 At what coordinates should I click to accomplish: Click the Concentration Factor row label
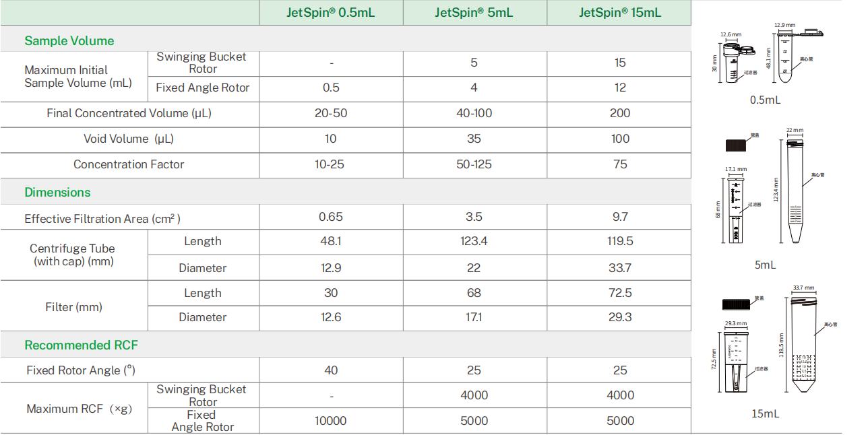[129, 164]
